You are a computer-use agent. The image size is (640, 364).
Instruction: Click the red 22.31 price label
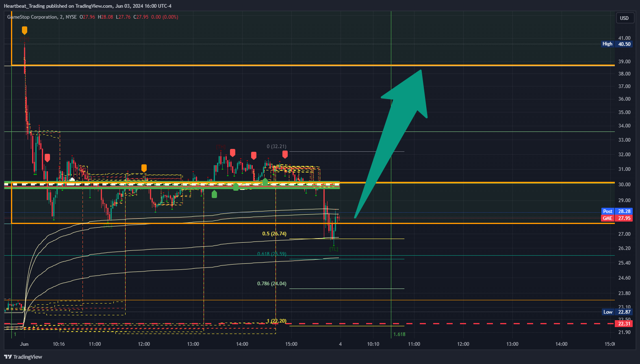[x=624, y=324]
